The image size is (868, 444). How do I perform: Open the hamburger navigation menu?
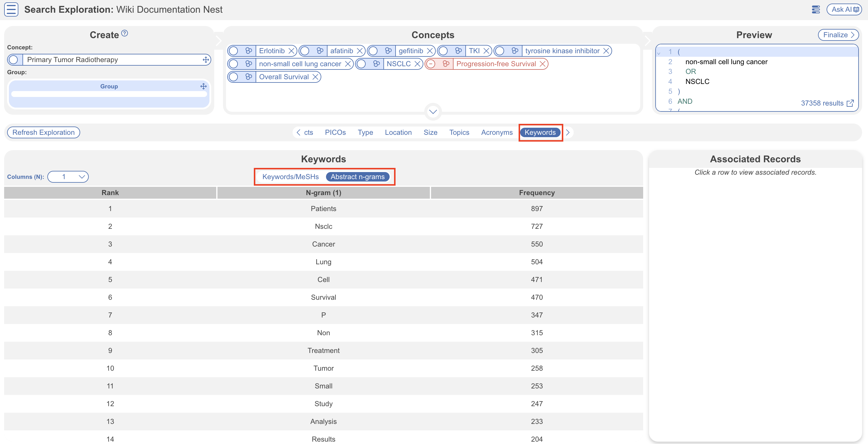(x=11, y=9)
